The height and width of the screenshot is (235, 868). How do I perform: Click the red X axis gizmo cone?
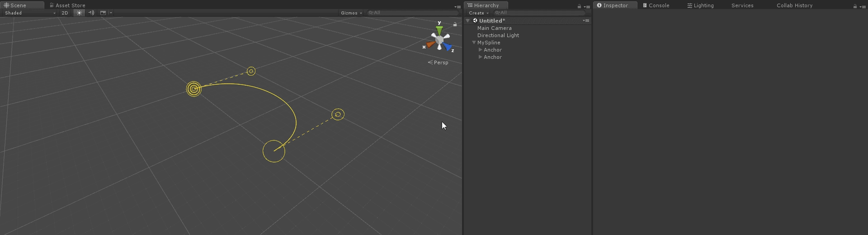click(430, 45)
